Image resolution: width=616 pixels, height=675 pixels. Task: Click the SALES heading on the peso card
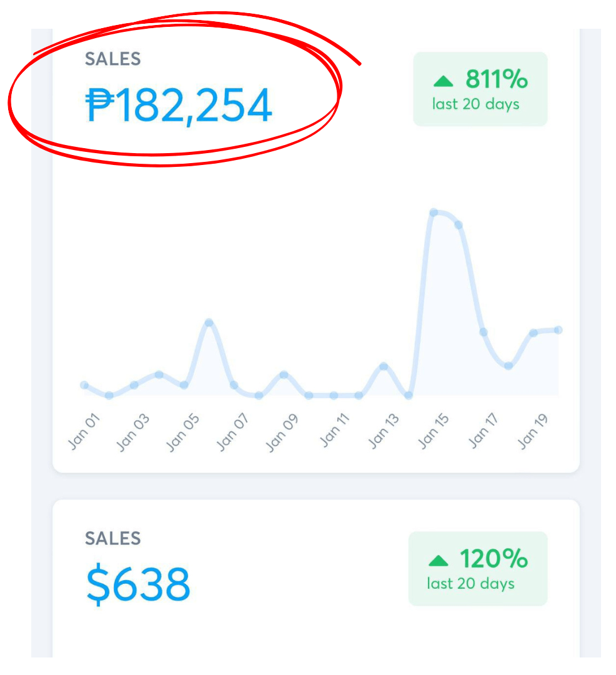pyautogui.click(x=112, y=59)
